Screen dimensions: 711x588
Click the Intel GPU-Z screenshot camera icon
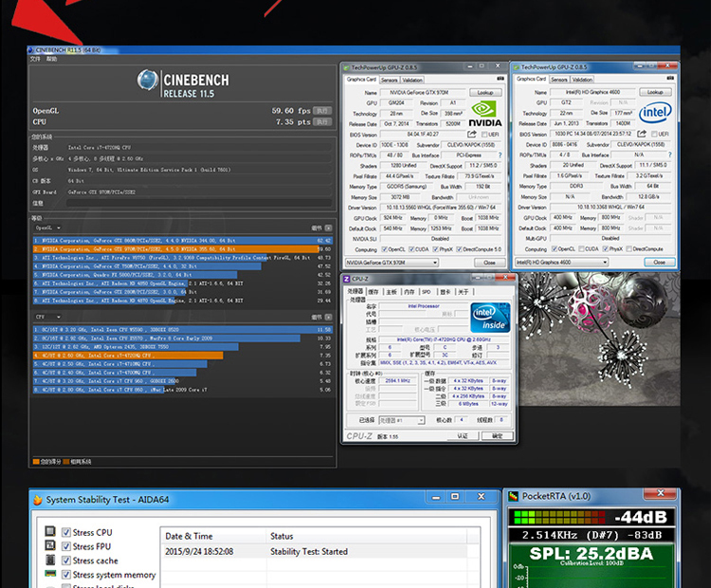click(670, 78)
